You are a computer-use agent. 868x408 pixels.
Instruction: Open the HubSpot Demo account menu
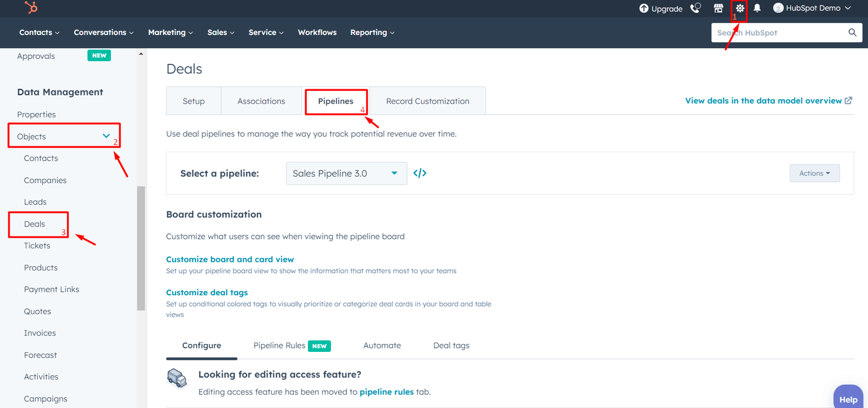pos(812,8)
